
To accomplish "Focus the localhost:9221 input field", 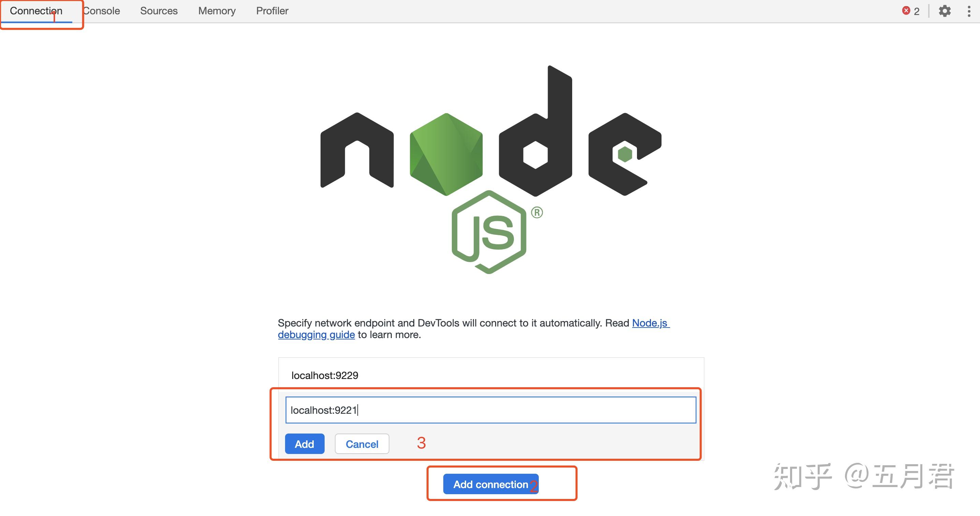I will (x=491, y=410).
